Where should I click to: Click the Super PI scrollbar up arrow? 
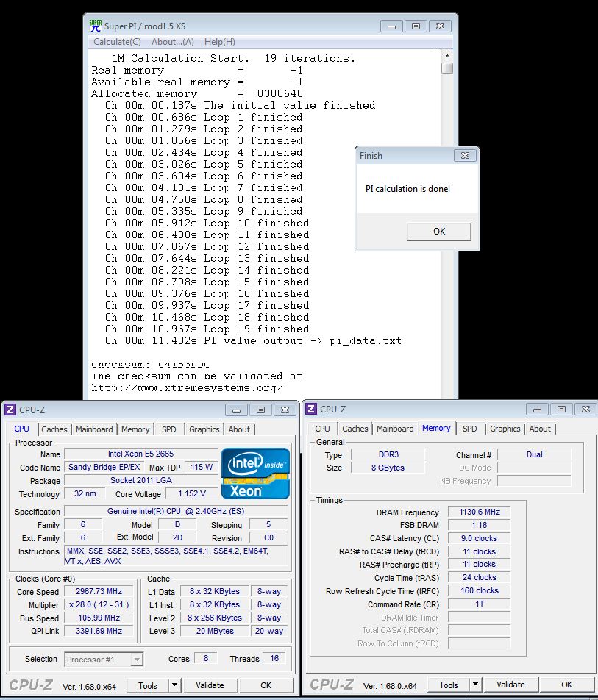click(447, 56)
